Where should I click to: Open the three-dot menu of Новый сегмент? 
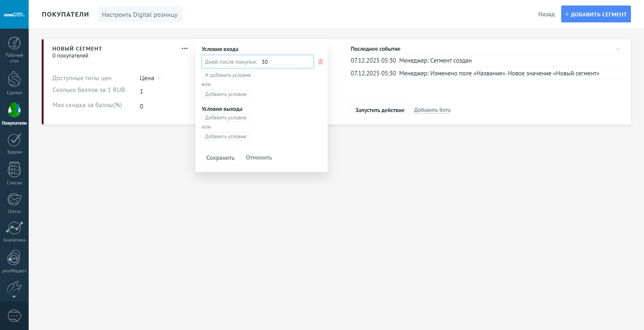coord(185,49)
